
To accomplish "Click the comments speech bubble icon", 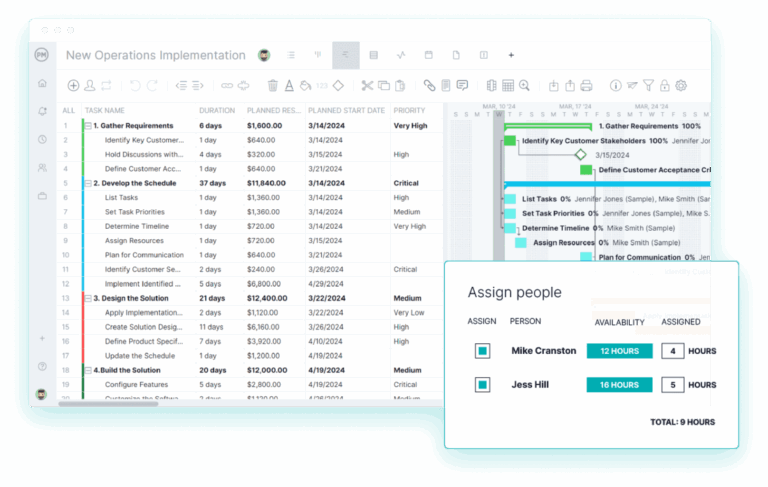I will pyautogui.click(x=462, y=86).
